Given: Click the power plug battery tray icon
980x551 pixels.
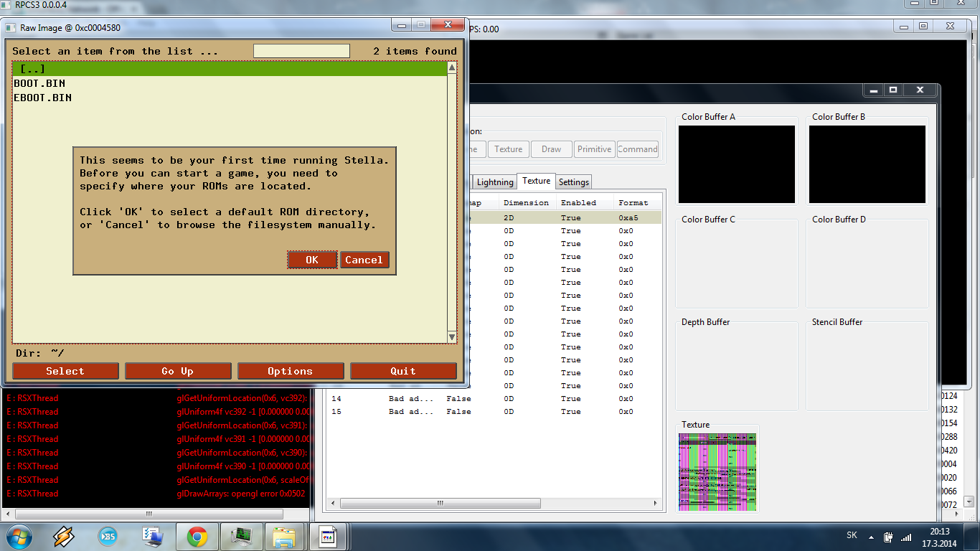Looking at the screenshot, I should (888, 537).
